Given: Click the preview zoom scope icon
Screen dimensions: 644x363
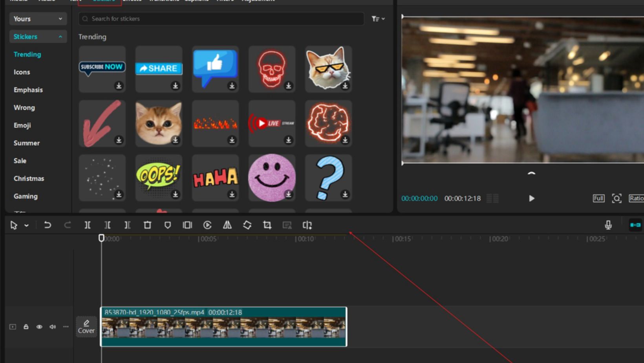Looking at the screenshot, I should click(617, 198).
